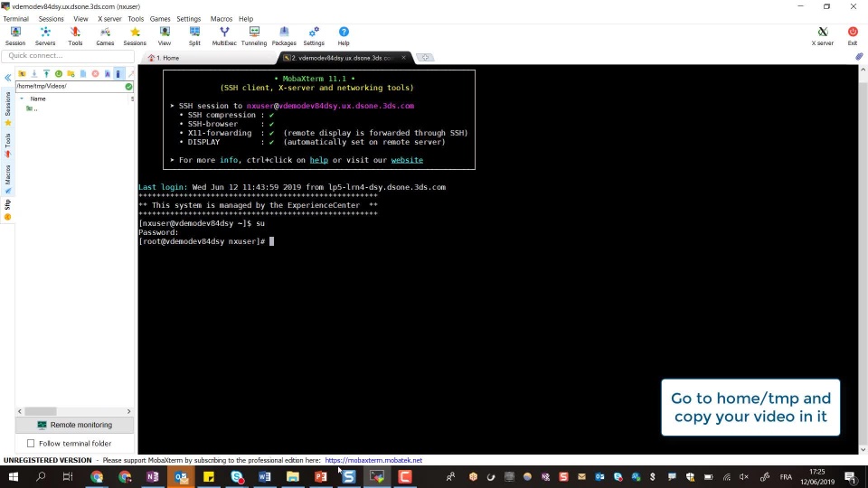The width and height of the screenshot is (868, 488).
Task: Go to parent folder in SFTP toolbar
Action: (x=22, y=73)
